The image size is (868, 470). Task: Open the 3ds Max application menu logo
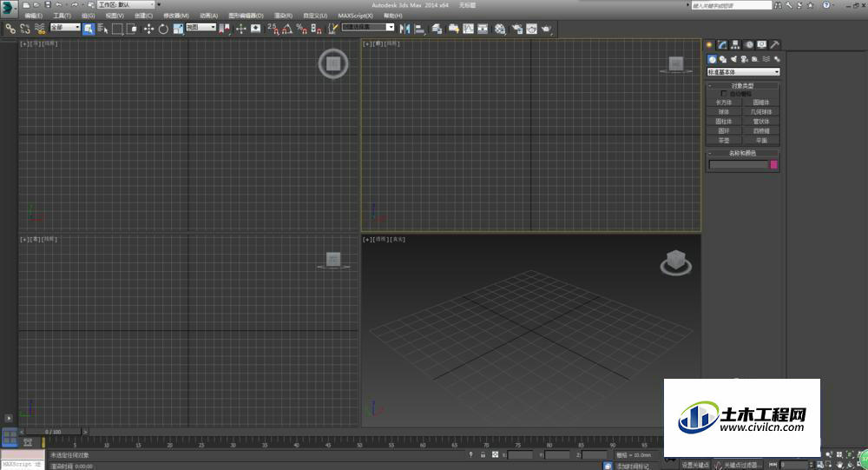(8, 8)
